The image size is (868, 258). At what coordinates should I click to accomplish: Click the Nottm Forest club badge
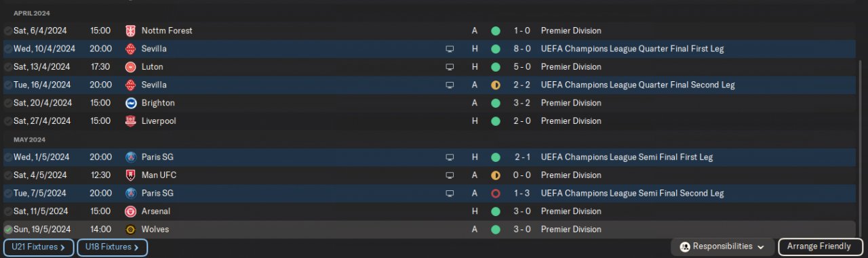(x=131, y=30)
